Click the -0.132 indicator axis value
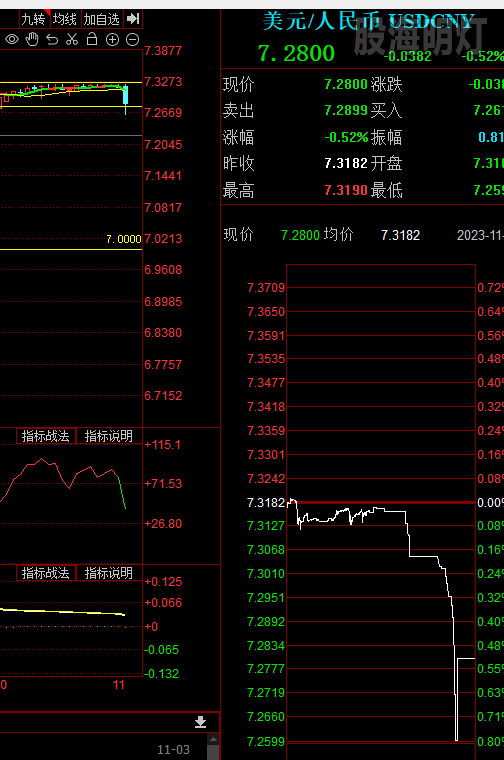 [161, 674]
